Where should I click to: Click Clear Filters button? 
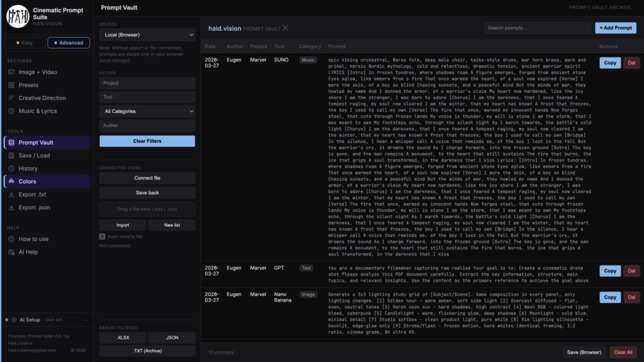(147, 141)
